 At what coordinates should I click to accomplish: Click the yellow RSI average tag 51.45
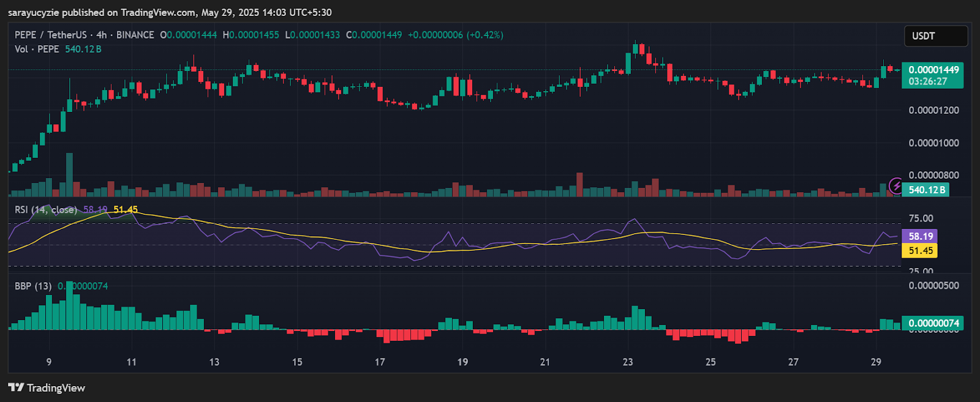pos(920,250)
